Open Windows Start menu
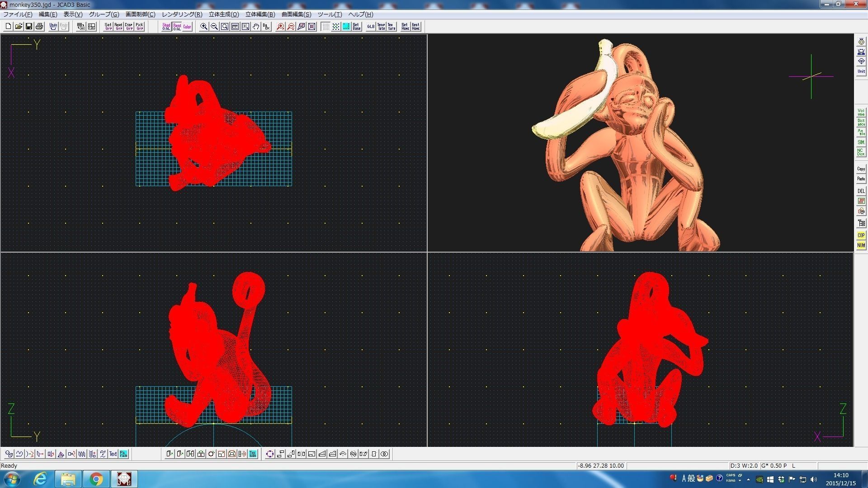The height and width of the screenshot is (488, 868). pyautogui.click(x=12, y=479)
